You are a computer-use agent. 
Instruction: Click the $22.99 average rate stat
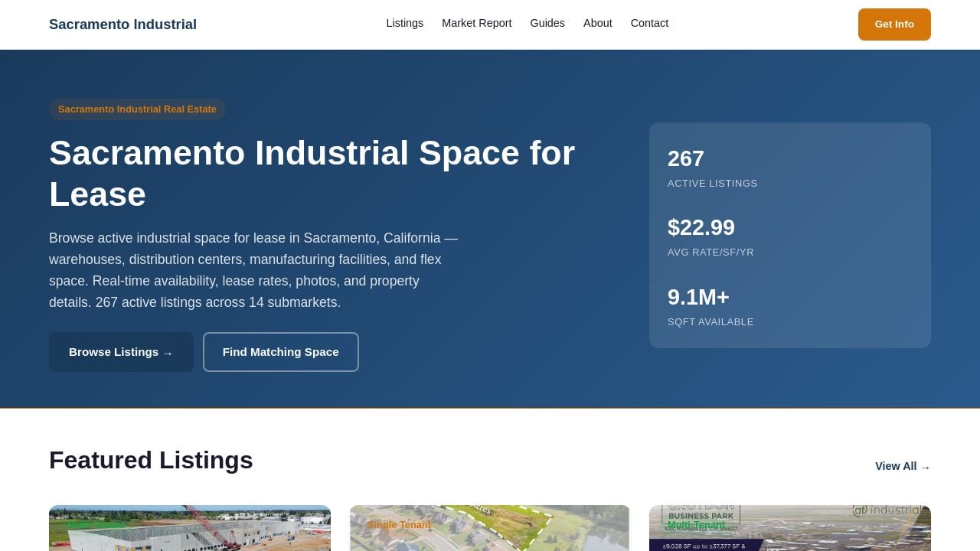tap(710, 237)
